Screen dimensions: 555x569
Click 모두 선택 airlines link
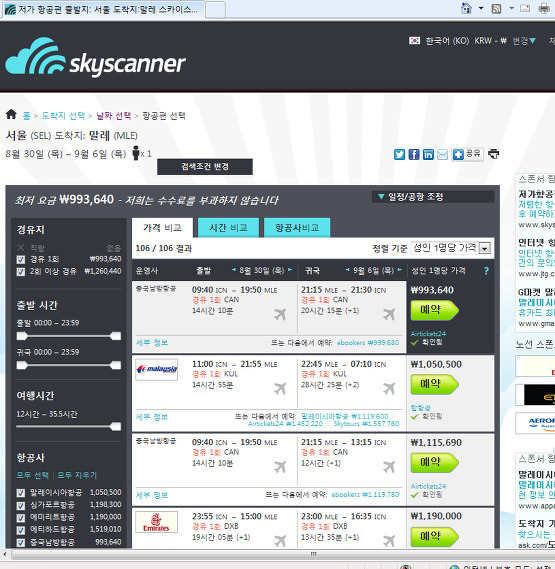[x=33, y=475]
